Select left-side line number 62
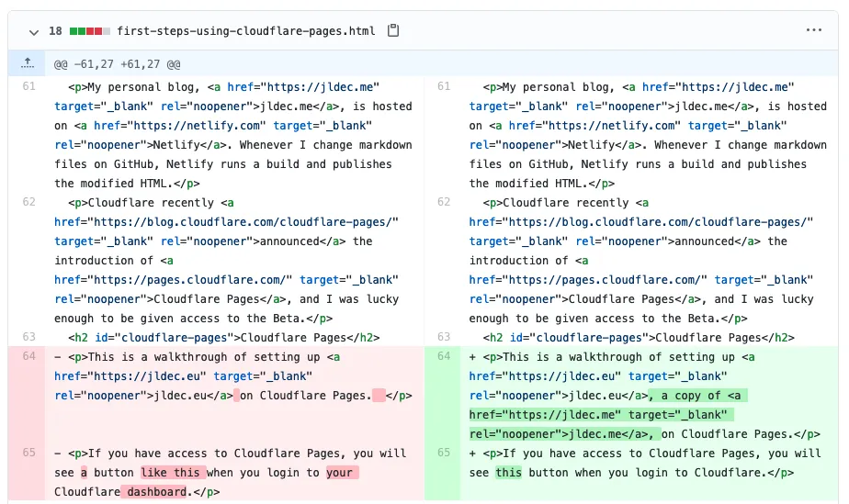Screen dimensions: 849x504 point(28,202)
